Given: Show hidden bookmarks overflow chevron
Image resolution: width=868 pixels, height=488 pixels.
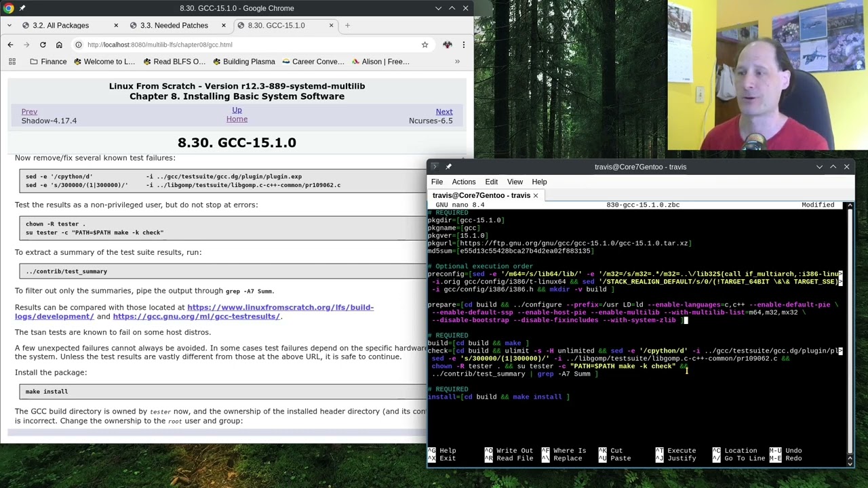Looking at the screenshot, I should 457,62.
